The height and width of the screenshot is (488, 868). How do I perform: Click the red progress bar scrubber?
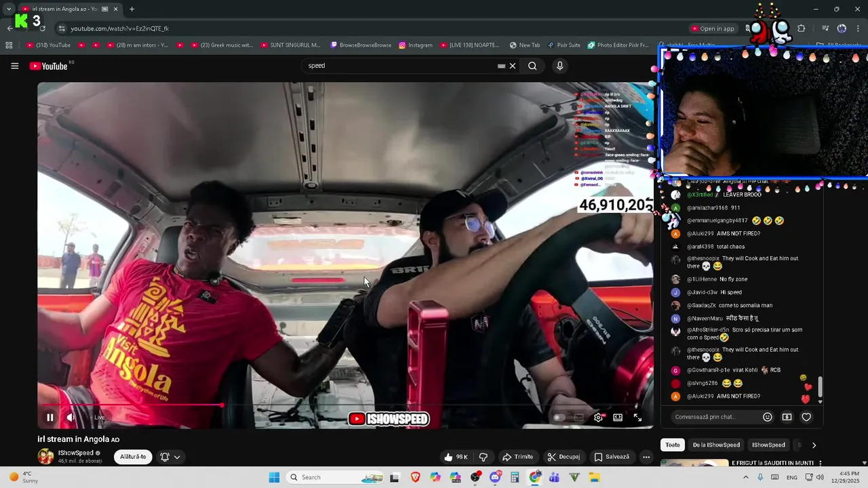[x=222, y=405]
